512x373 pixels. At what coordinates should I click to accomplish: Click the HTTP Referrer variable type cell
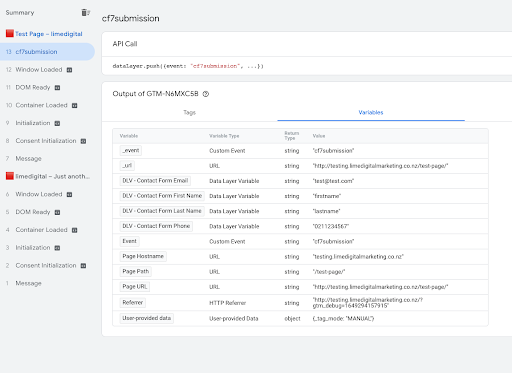pyautogui.click(x=228, y=303)
